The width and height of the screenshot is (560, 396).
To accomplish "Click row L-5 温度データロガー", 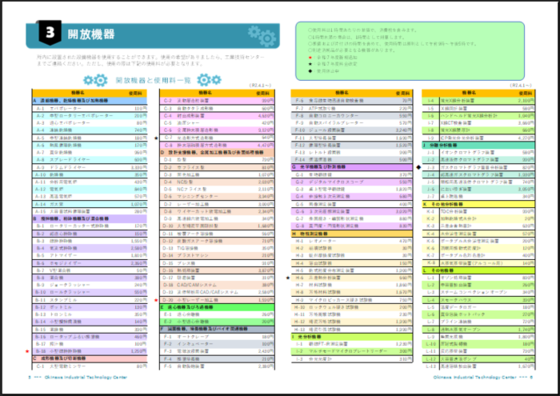I will (x=479, y=307).
